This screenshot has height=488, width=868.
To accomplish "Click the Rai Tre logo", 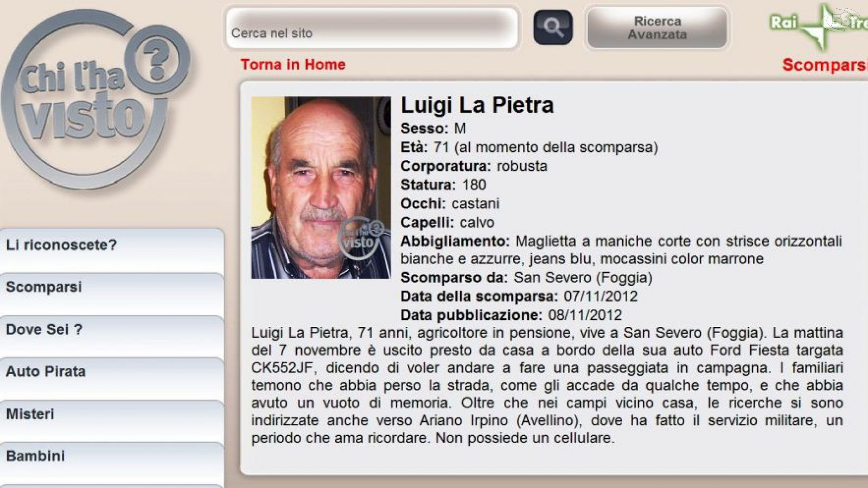I will [x=818, y=25].
